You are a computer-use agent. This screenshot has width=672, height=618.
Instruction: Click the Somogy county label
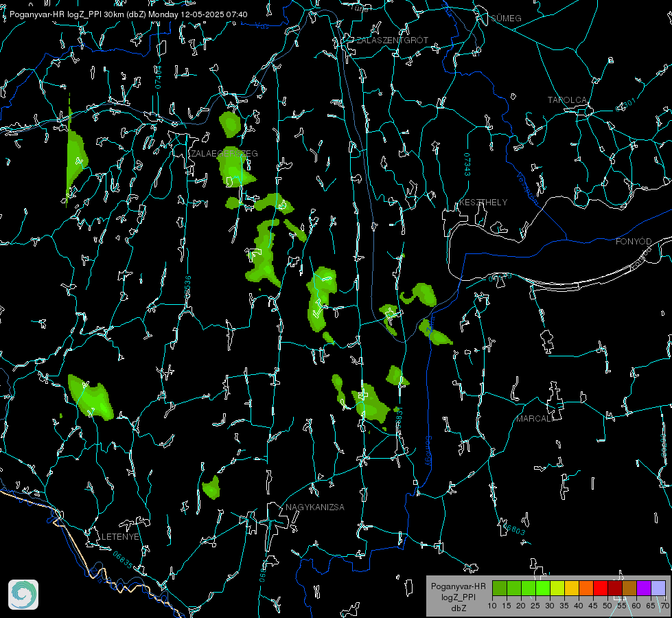[428, 451]
